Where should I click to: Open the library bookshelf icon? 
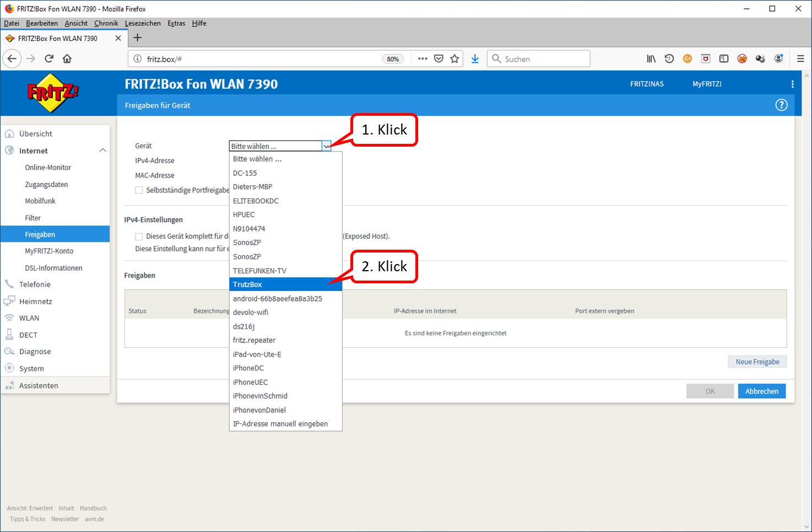pos(651,58)
